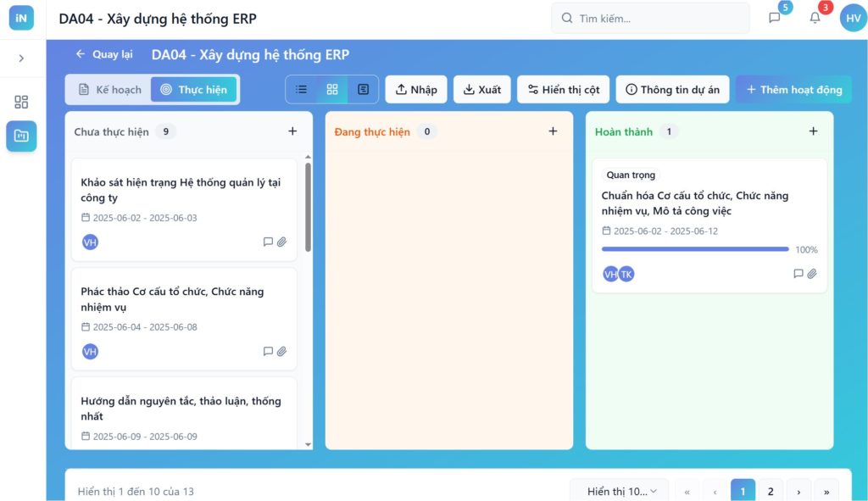Viewport: 868px width, 501px height.
Task: Go to next page with right chevron
Action: [798, 490]
